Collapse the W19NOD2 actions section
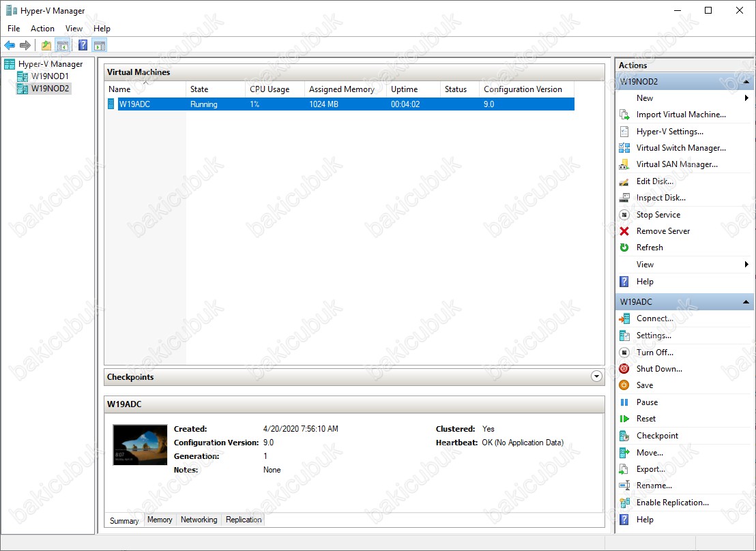The image size is (756, 551). (x=746, y=82)
